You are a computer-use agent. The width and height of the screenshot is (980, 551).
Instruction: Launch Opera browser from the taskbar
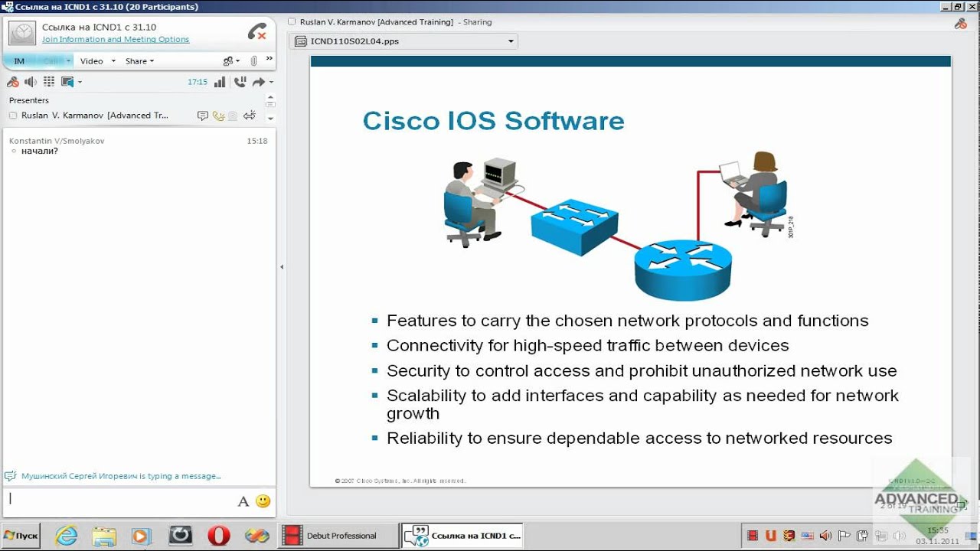219,536
